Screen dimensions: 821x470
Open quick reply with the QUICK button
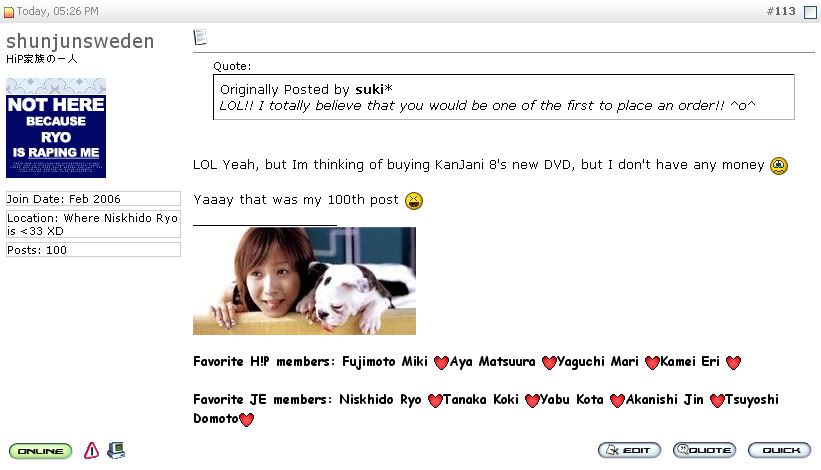pos(779,450)
